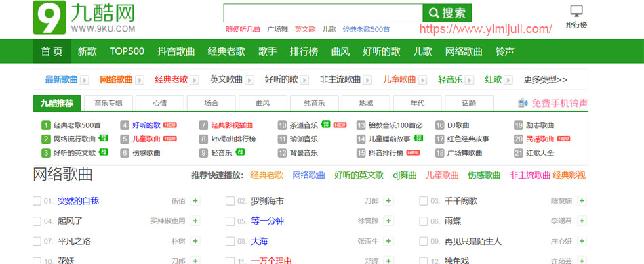The height and width of the screenshot is (264, 644).
Task: Click the play arrow beside 英文歌曲
Action: pyautogui.click(x=249, y=80)
